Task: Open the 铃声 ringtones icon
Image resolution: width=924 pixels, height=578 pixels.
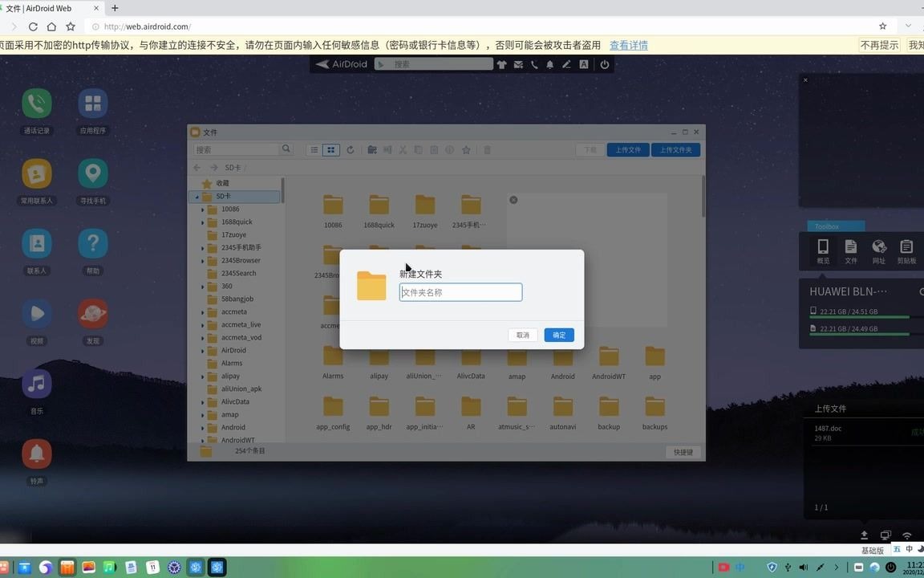Action: click(x=37, y=454)
